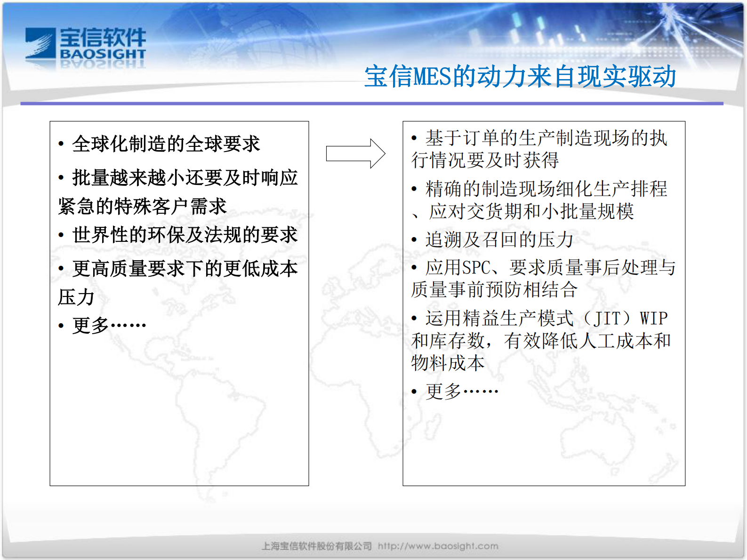Select the bullet '更高质量要求下的更低成本压力'
This screenshot has width=747, height=560.
pos(178,282)
